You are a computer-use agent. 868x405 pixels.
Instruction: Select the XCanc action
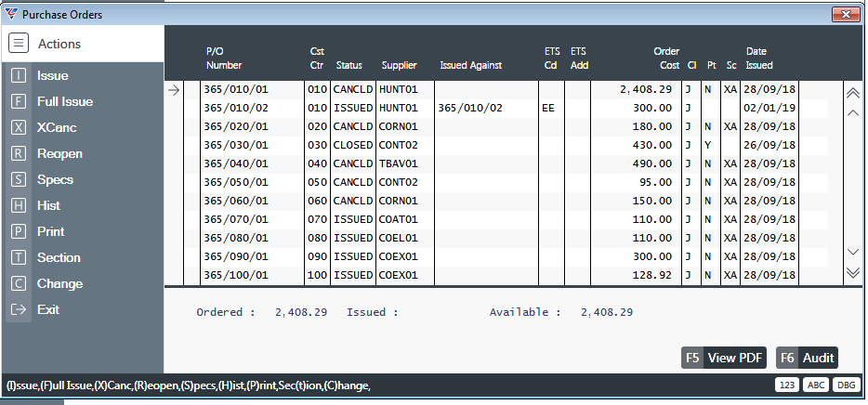point(57,128)
